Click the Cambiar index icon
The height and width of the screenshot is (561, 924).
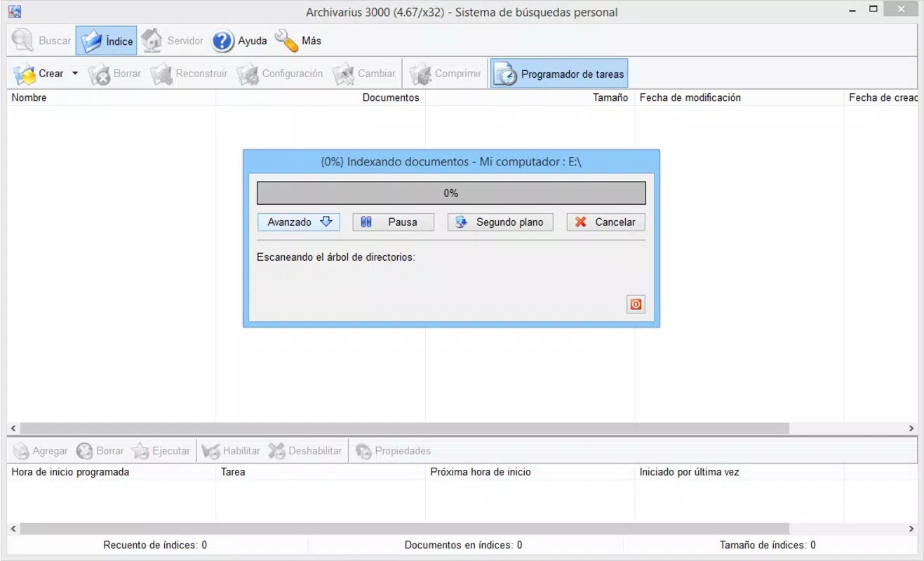click(344, 74)
